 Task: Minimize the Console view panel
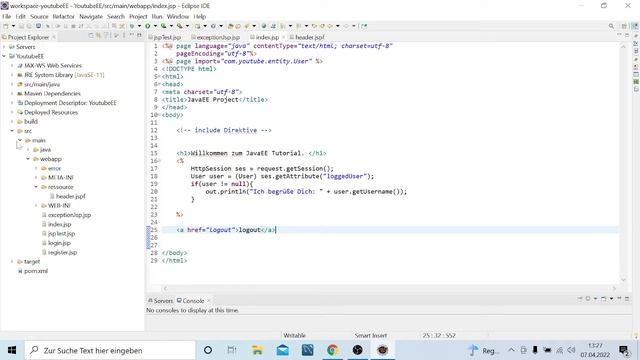point(619,299)
